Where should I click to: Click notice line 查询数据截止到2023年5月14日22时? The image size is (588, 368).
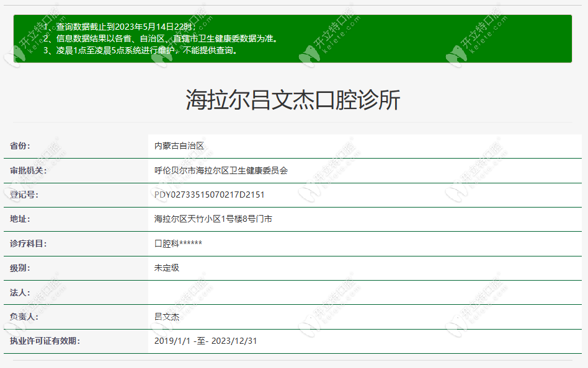coord(119,27)
